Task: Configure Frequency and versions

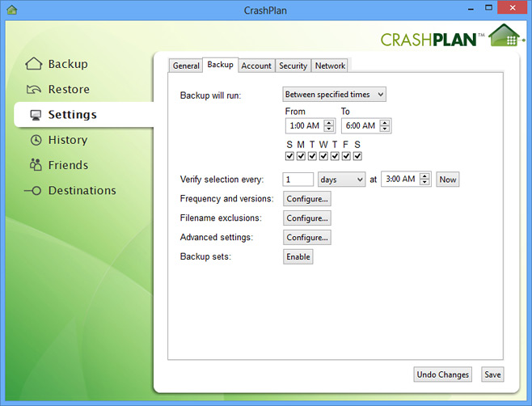Action: (307, 199)
